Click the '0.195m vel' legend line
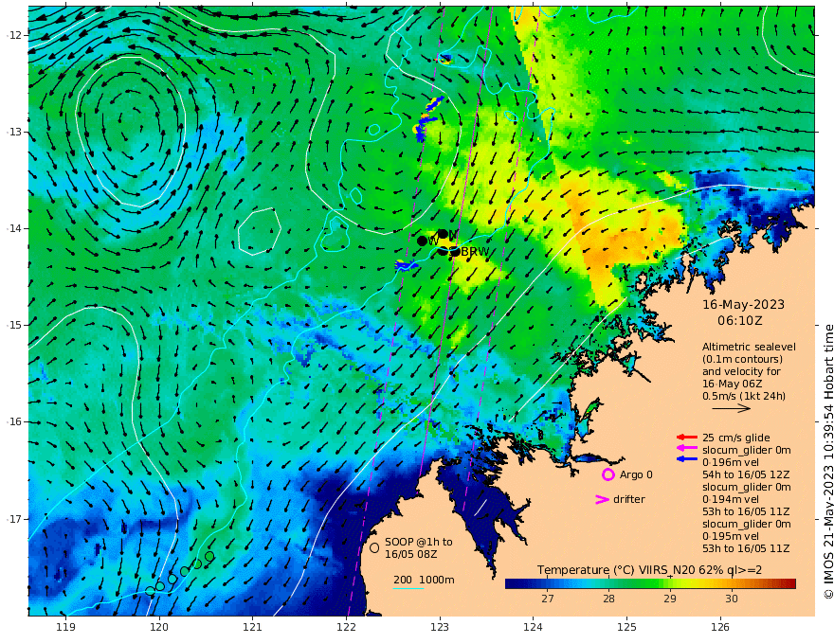The height and width of the screenshot is (644, 834). [x=731, y=536]
